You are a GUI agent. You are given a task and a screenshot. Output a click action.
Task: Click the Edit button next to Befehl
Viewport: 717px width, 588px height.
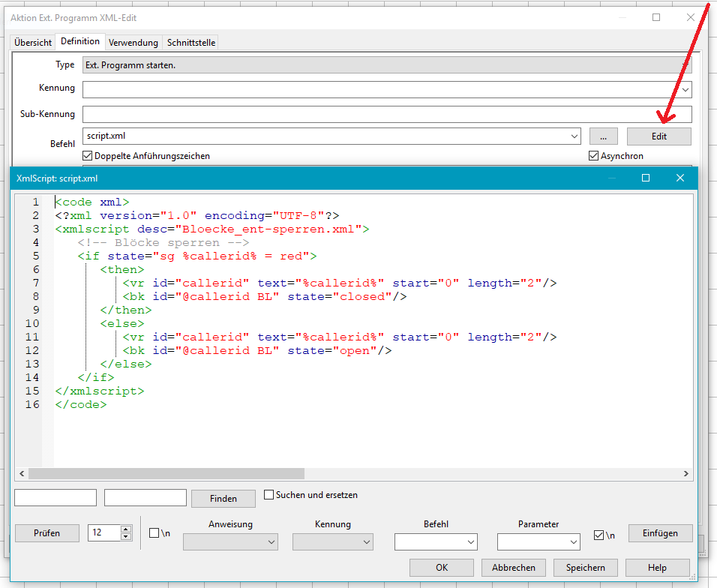(658, 136)
